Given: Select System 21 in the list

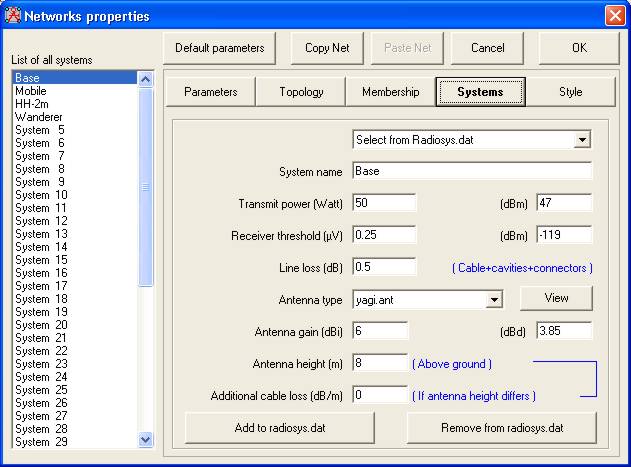Looking at the screenshot, I should [75, 338].
